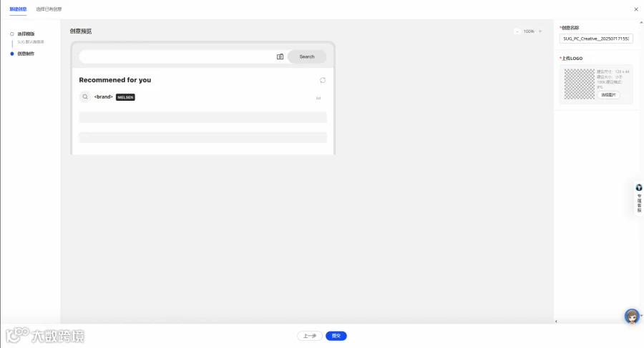Click the camera image-search icon

280,56
